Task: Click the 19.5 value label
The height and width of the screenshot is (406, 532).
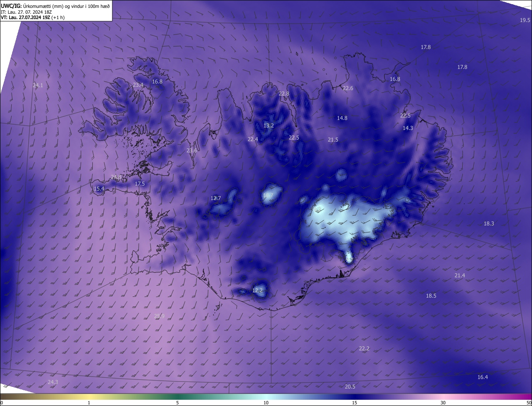Action: tap(525, 20)
